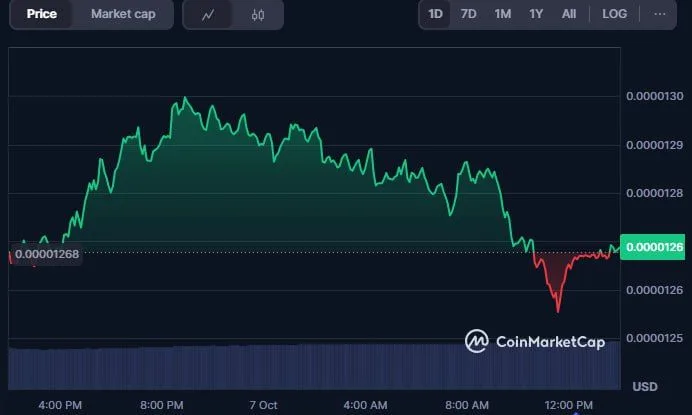Toggle the LOG scale option
This screenshot has width=692, height=415.
[616, 14]
